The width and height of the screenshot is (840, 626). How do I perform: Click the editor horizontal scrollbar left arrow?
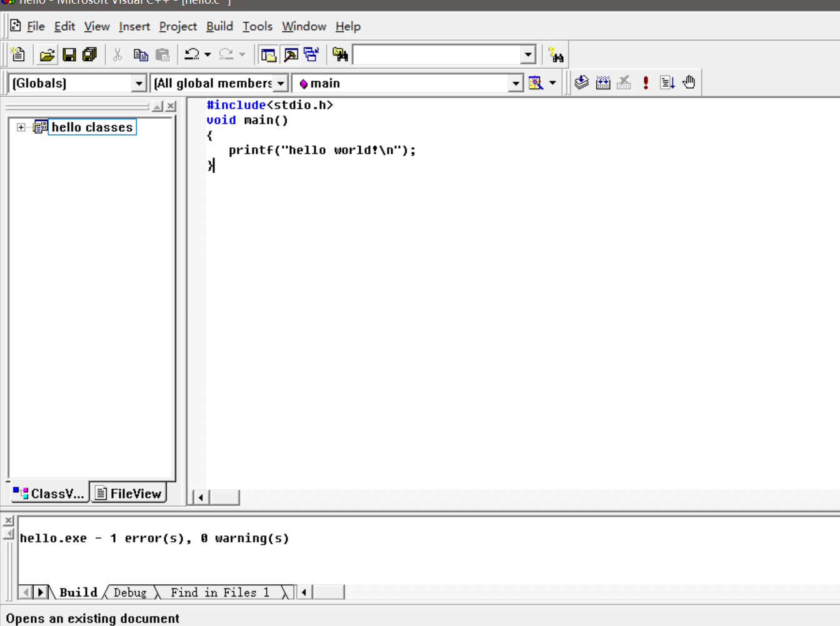201,497
